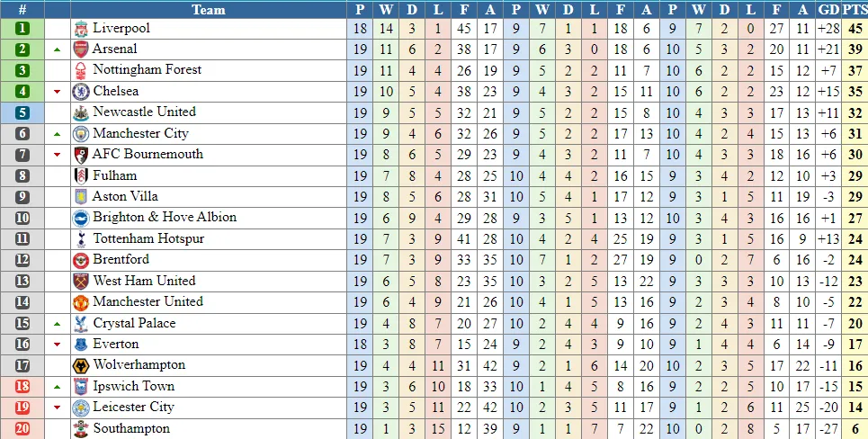Open the Nottingham Forest team link

pos(147,70)
